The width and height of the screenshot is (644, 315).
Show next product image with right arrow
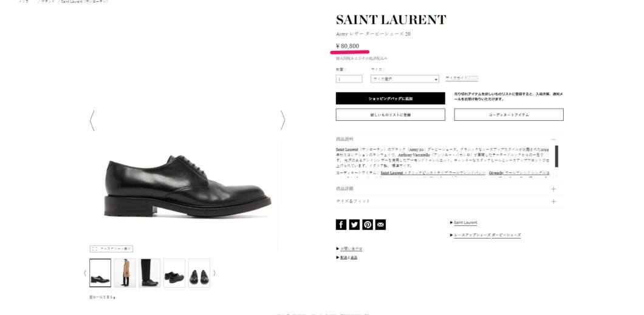pyautogui.click(x=283, y=120)
